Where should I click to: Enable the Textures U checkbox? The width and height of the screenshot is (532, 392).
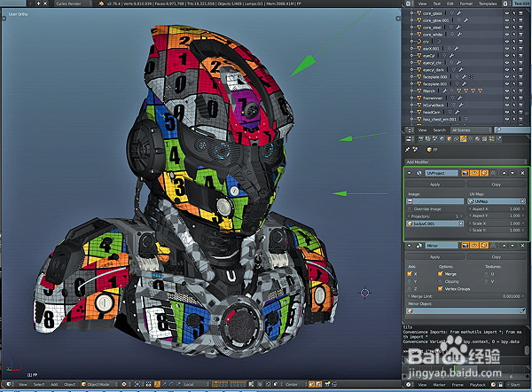[x=486, y=273]
